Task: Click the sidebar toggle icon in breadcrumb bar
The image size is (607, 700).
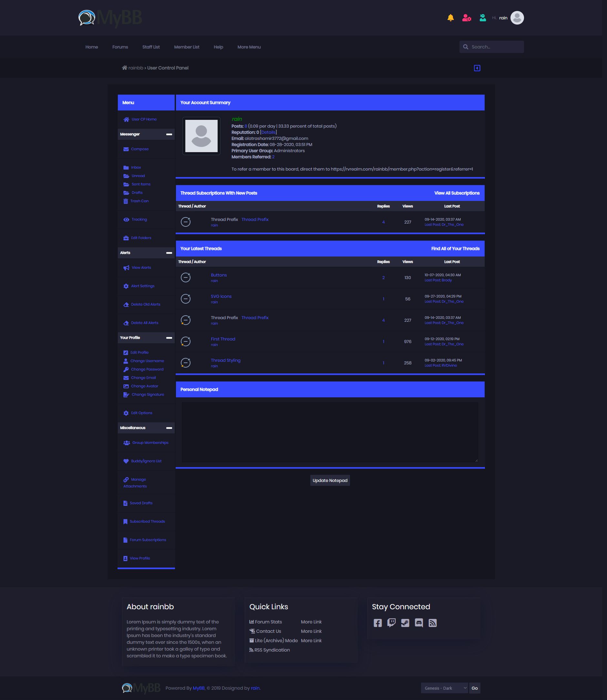Action: pos(477,68)
